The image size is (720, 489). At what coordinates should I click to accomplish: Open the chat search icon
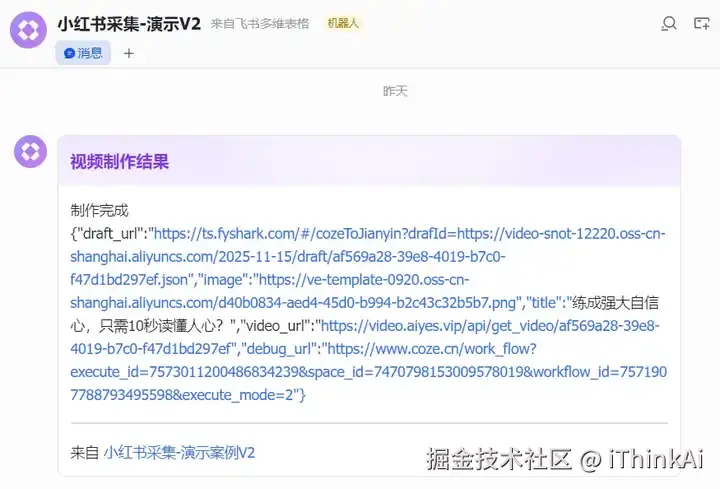[x=669, y=23]
